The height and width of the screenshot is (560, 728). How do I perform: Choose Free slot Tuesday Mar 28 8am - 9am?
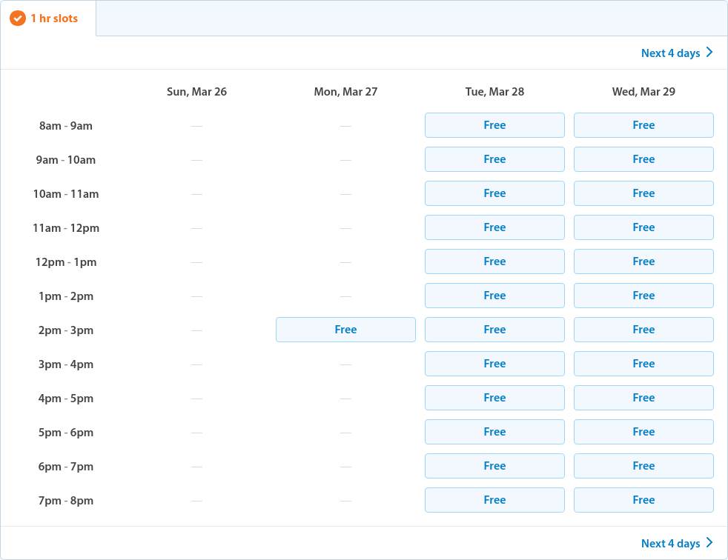[x=494, y=125]
